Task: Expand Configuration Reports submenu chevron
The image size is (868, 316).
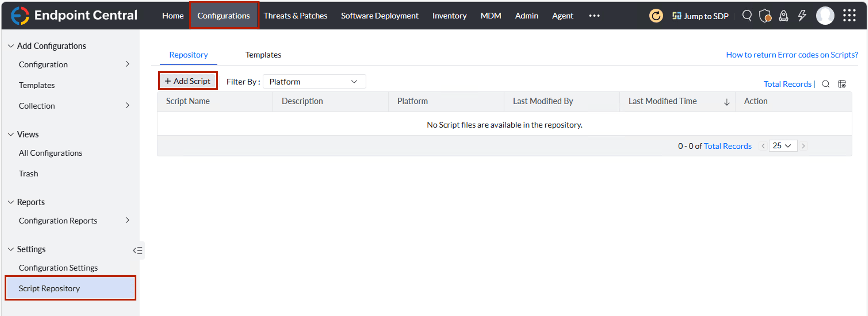Action: click(127, 220)
